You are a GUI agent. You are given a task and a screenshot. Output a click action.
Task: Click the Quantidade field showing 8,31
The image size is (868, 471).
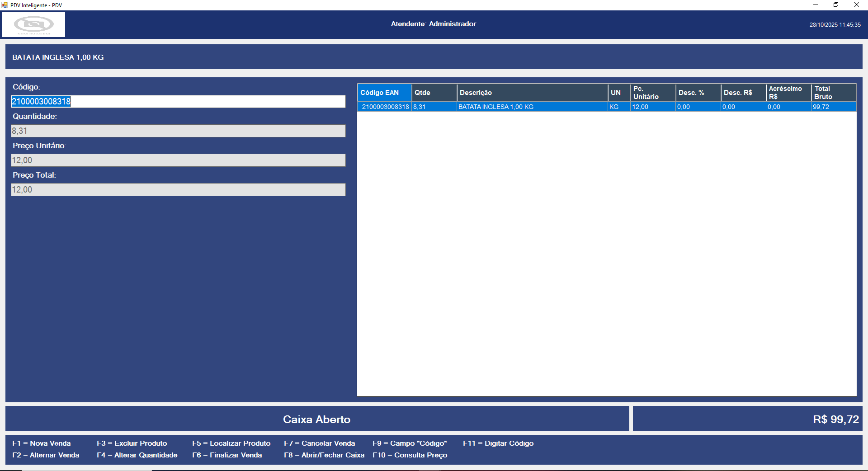coord(178,131)
